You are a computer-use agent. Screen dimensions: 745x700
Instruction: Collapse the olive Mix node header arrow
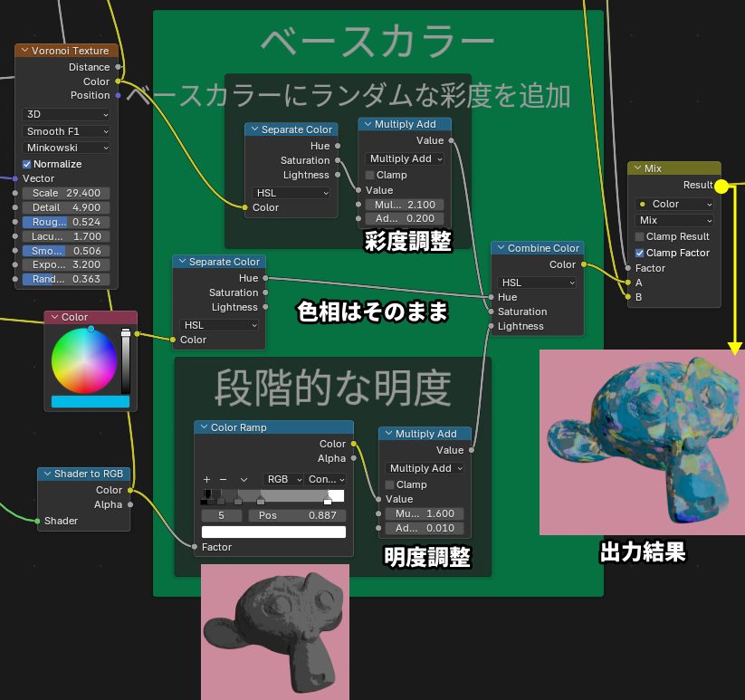click(x=635, y=168)
